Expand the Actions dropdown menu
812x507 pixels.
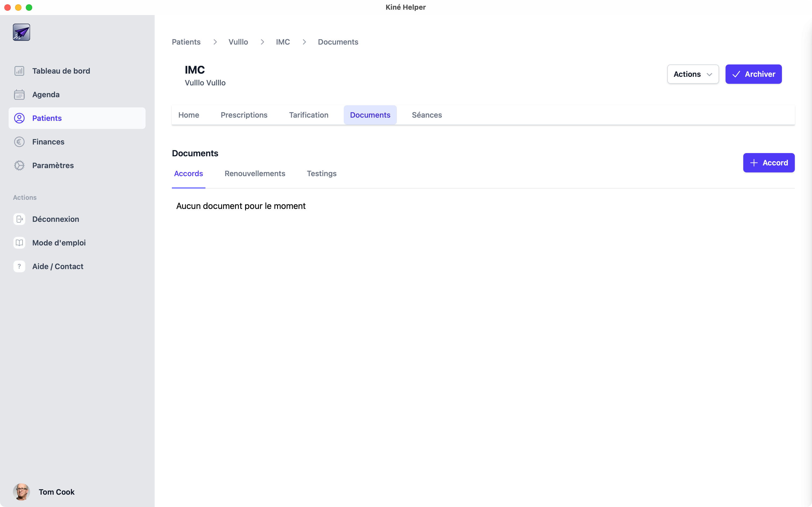[693, 74]
